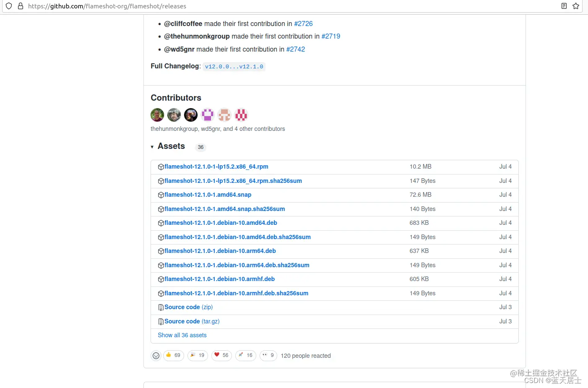The width and height of the screenshot is (588, 388).
Task: Click package icon beside rpm.sha256sum file
Action: pos(161,181)
